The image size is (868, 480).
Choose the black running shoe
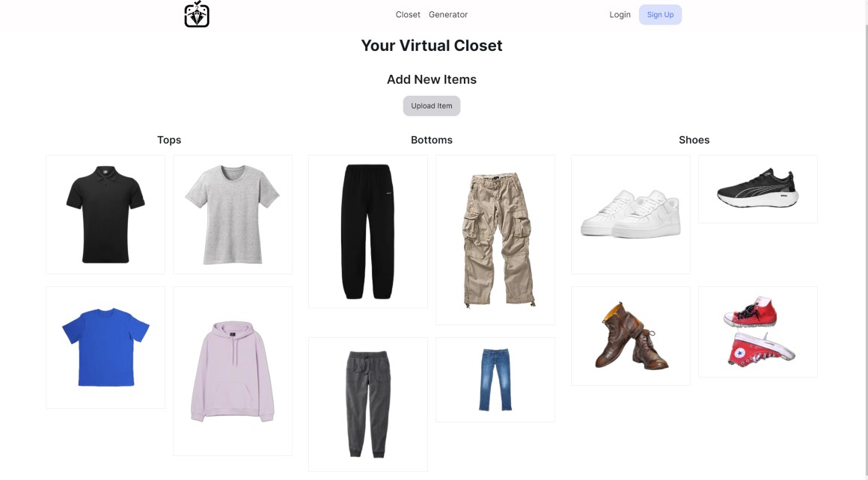758,189
